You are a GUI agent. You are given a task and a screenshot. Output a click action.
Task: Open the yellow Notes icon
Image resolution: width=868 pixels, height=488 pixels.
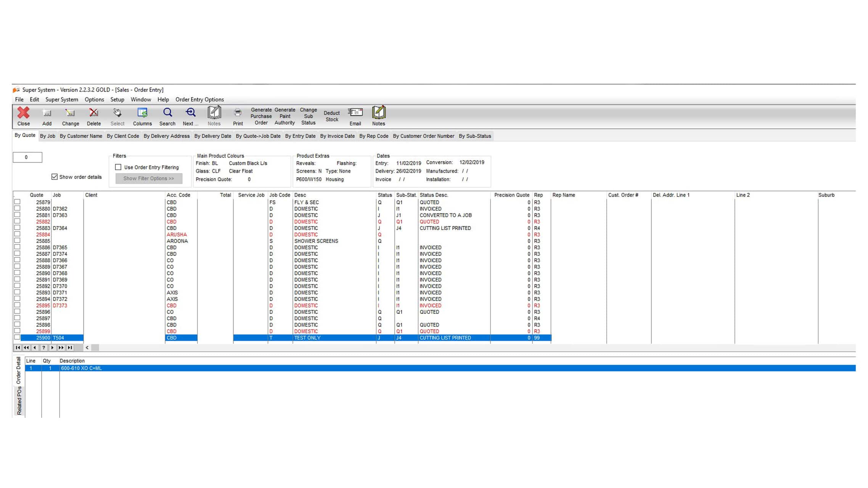tap(379, 112)
